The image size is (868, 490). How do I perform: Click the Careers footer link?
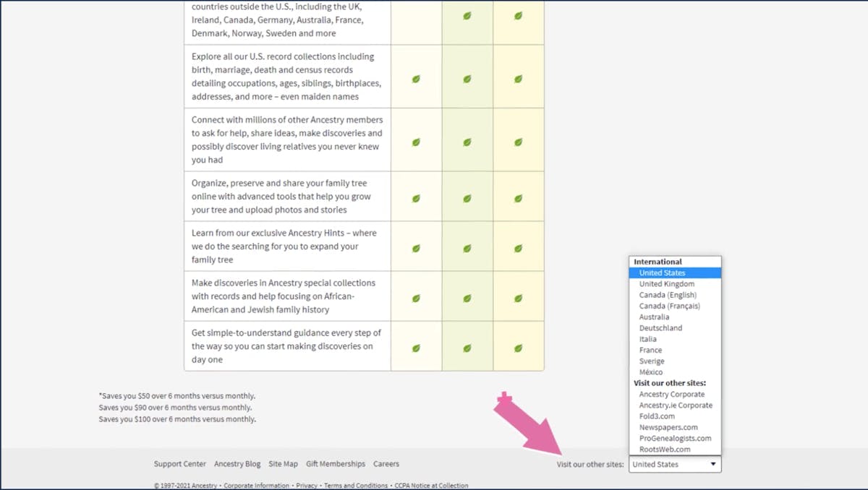[x=386, y=464]
